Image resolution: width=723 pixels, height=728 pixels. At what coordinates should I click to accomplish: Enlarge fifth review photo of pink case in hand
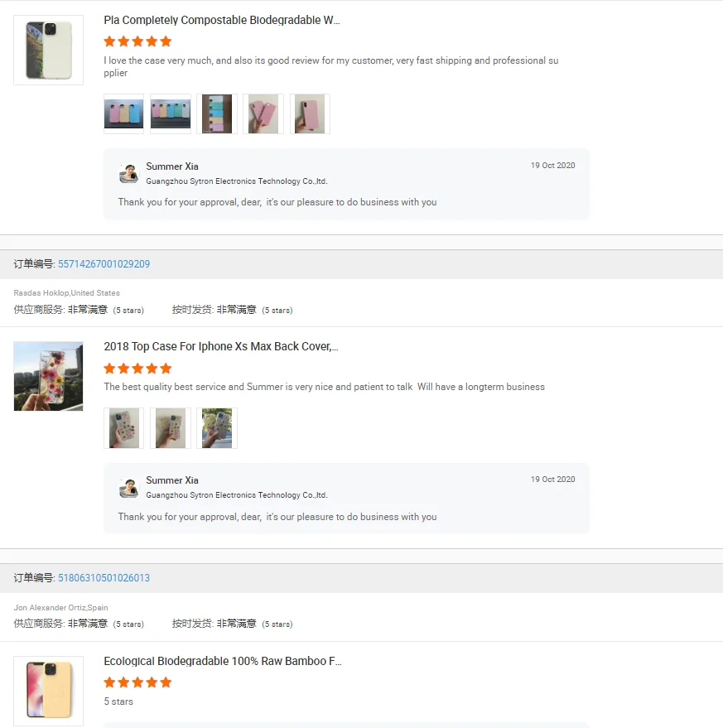coord(310,113)
